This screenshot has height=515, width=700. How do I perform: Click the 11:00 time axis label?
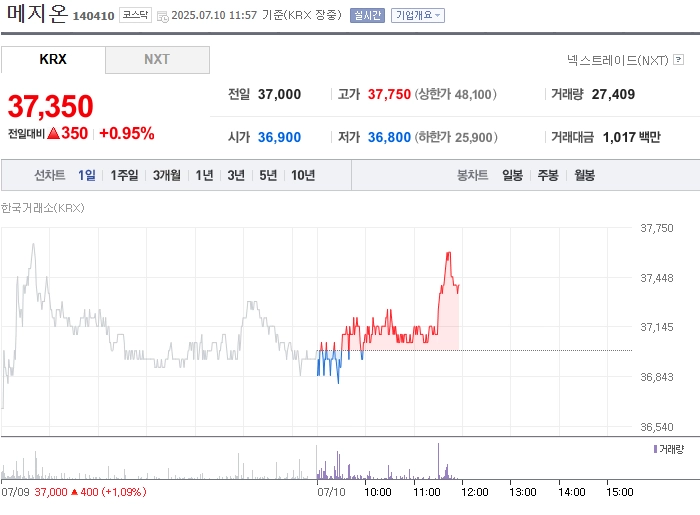pos(427,492)
